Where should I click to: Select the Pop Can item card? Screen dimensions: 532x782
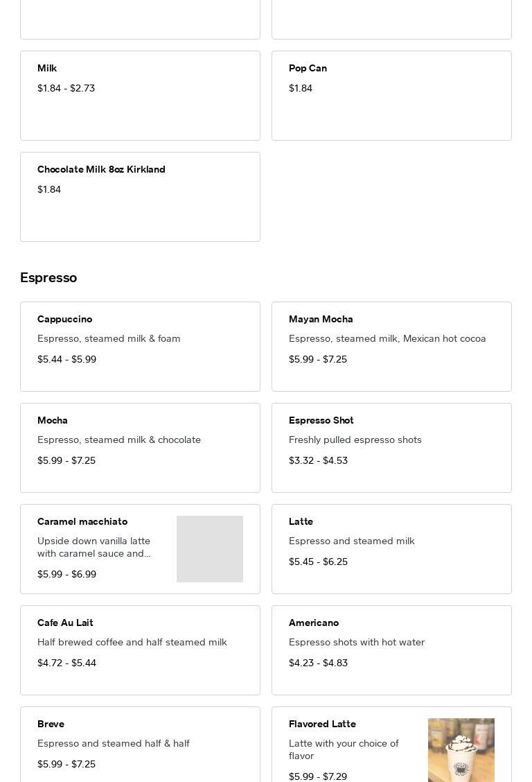click(391, 96)
